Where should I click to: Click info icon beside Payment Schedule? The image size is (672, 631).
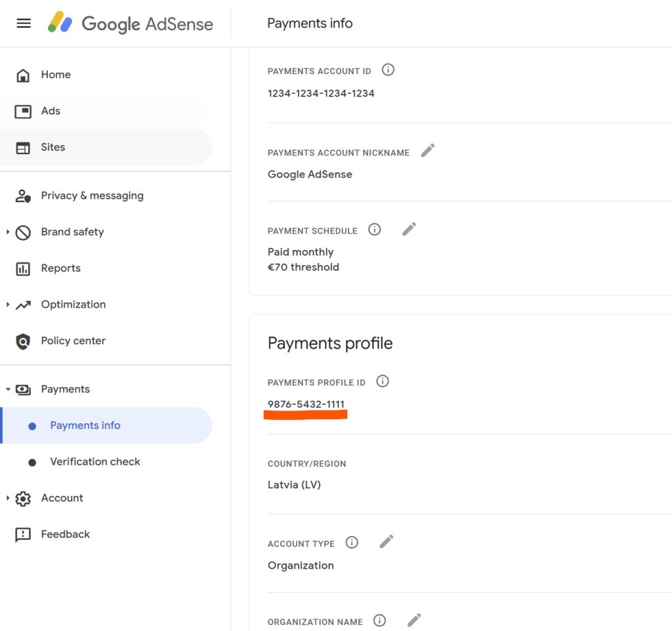[375, 230]
